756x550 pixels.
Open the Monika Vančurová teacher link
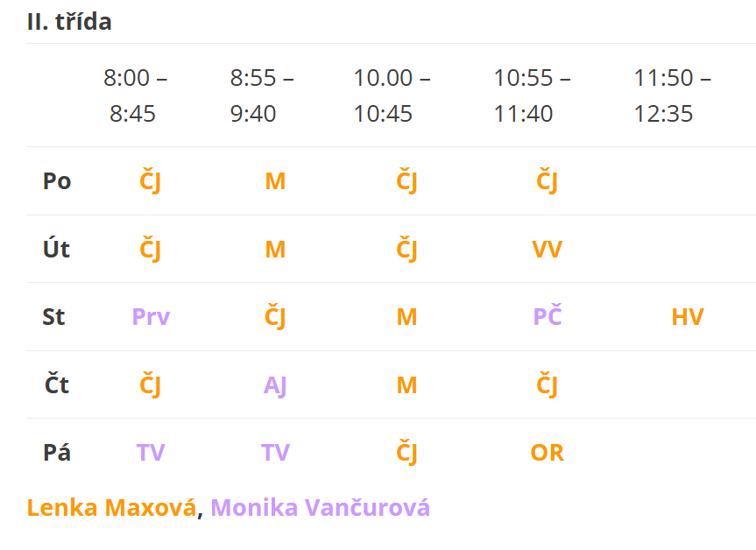(x=320, y=508)
